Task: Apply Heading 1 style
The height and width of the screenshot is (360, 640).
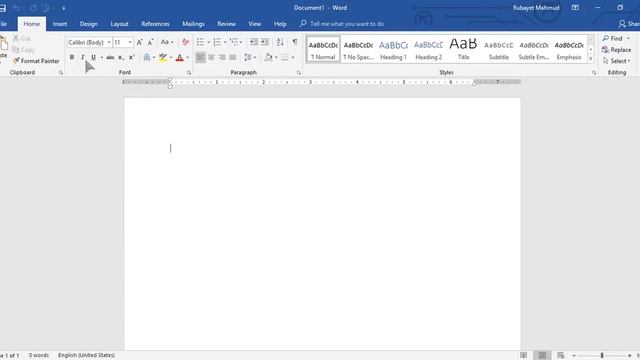Action: point(393,50)
